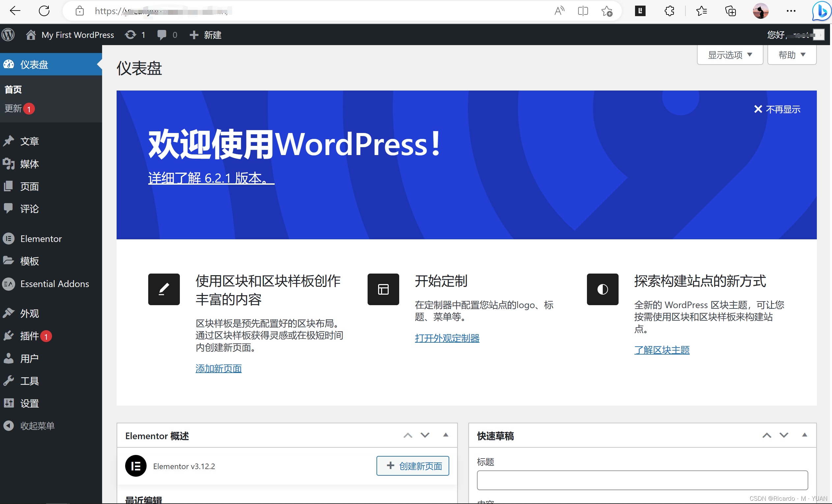The height and width of the screenshot is (504, 832).
Task: Click the WordPress logo icon
Action: pos(9,35)
